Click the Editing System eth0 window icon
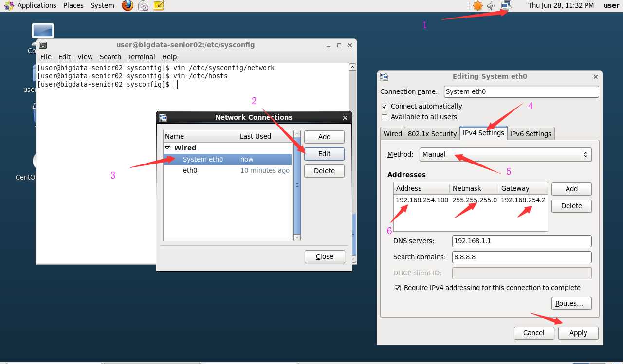This screenshot has width=623, height=364. point(384,76)
